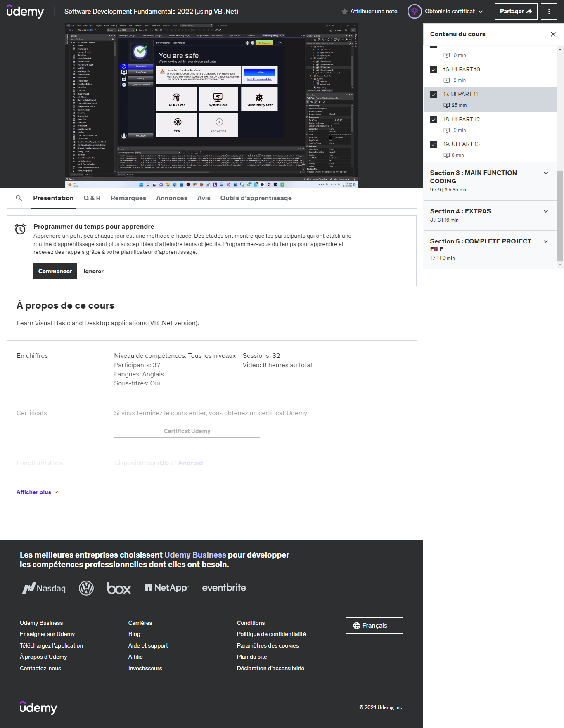Open the Obtenir le certificat dropdown
This screenshot has height=728, width=564.
pyautogui.click(x=446, y=12)
